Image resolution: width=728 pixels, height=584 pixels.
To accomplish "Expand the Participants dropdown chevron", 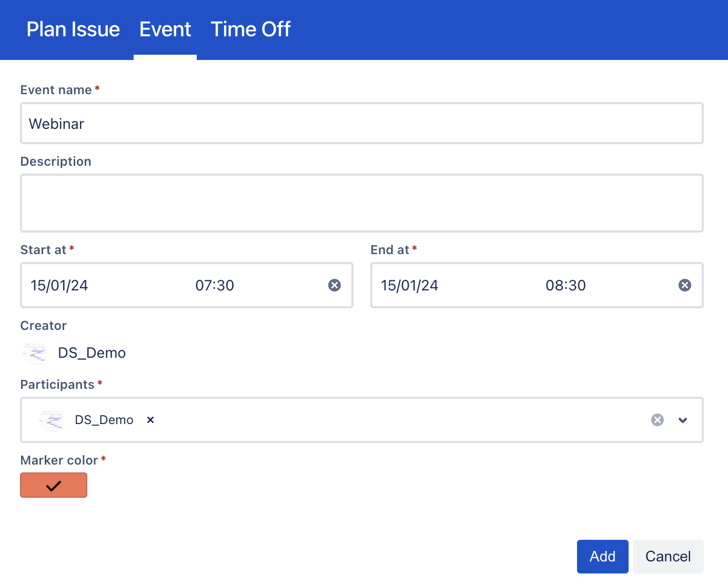I will point(683,420).
